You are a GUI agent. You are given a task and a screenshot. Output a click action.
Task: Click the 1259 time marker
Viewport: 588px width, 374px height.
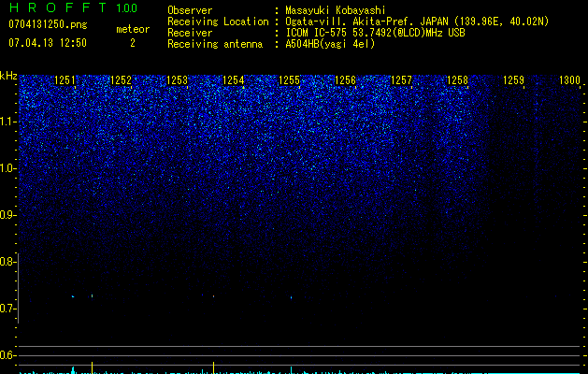[x=514, y=80]
